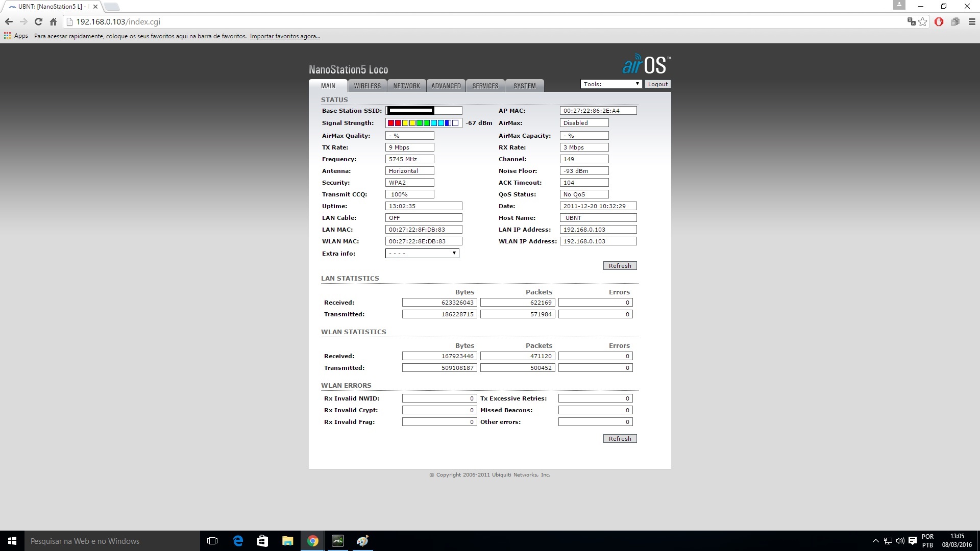Click the Frequency value 5745 MHz
The width and height of the screenshot is (980, 551).
pos(410,159)
